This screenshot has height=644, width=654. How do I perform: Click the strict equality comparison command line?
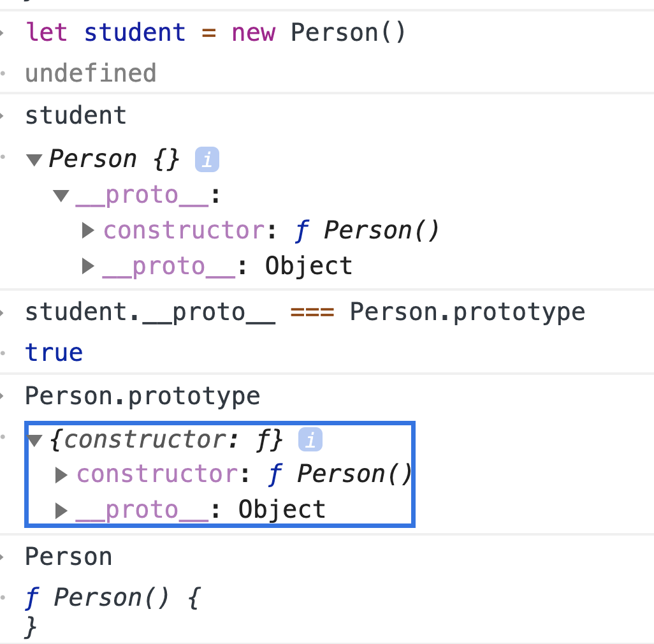(x=305, y=313)
